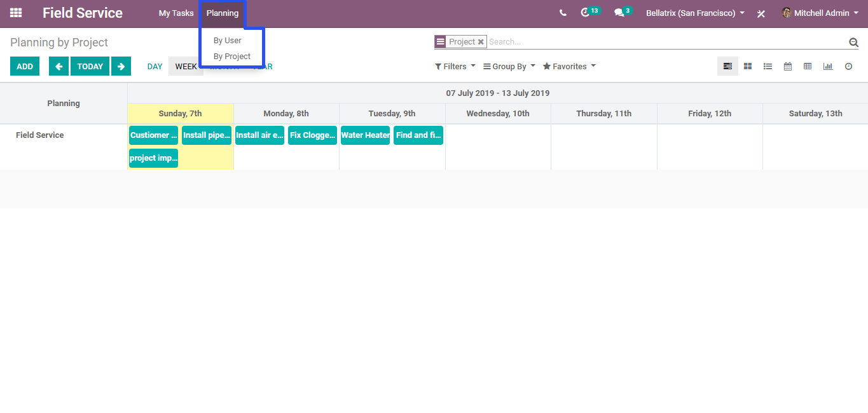
Task: Select WEEK scale
Action: 186,66
